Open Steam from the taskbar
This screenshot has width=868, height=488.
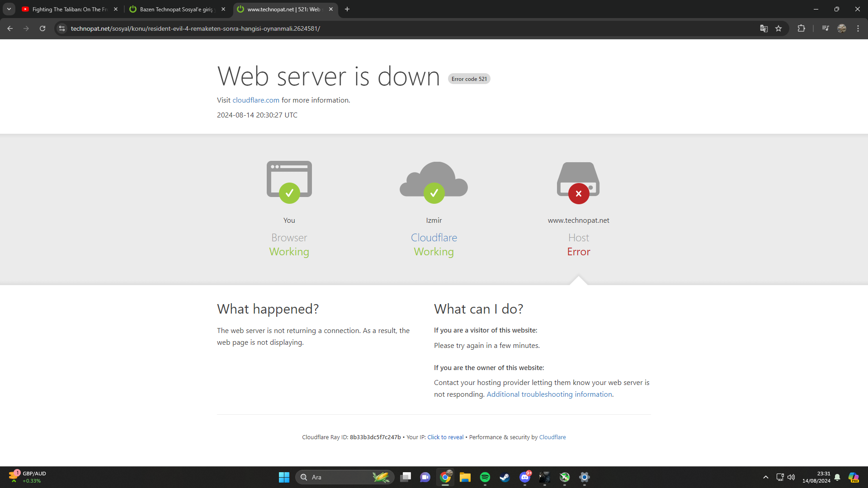(505, 477)
